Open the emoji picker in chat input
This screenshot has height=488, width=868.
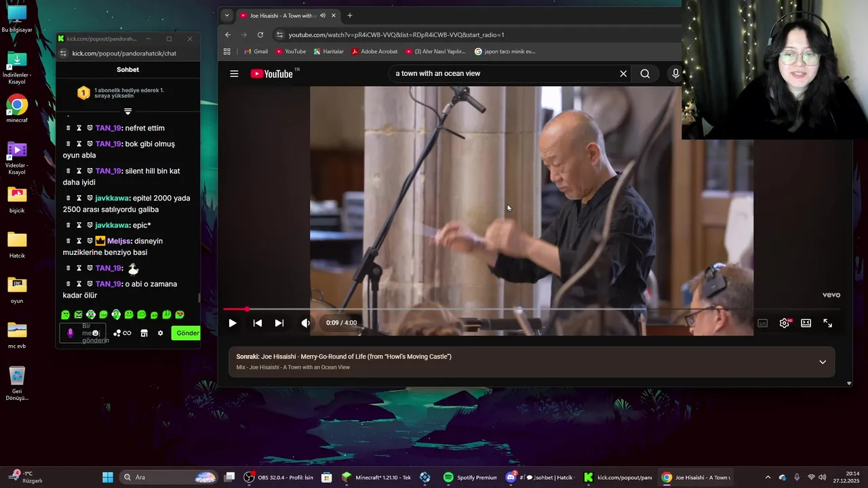click(96, 333)
